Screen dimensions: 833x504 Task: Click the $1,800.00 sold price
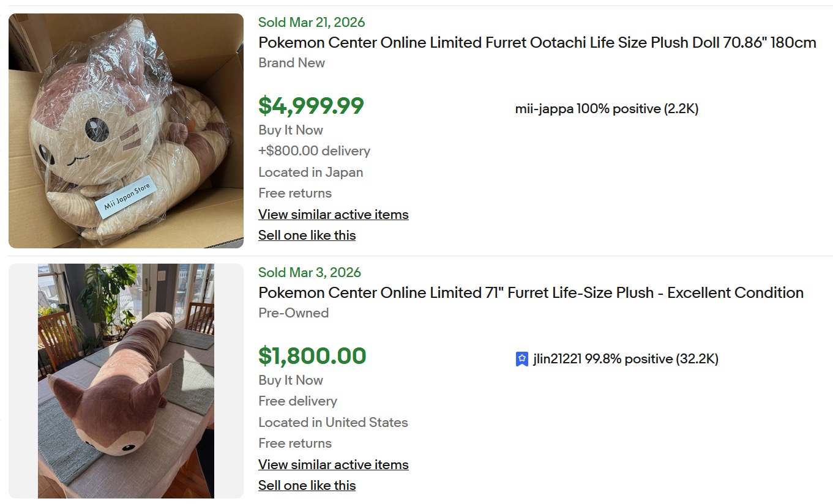pyautogui.click(x=312, y=356)
